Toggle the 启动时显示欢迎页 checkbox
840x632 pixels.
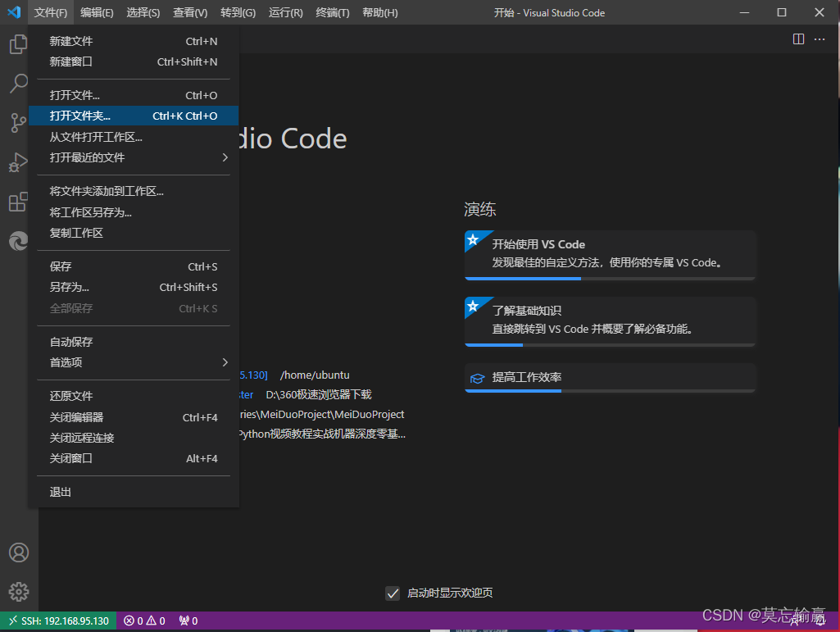(x=393, y=593)
